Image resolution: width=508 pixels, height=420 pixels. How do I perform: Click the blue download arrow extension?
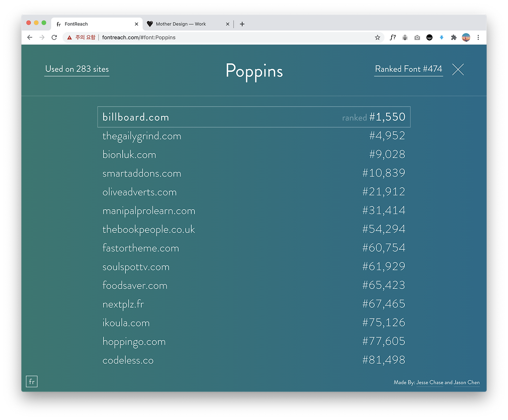pyautogui.click(x=441, y=37)
